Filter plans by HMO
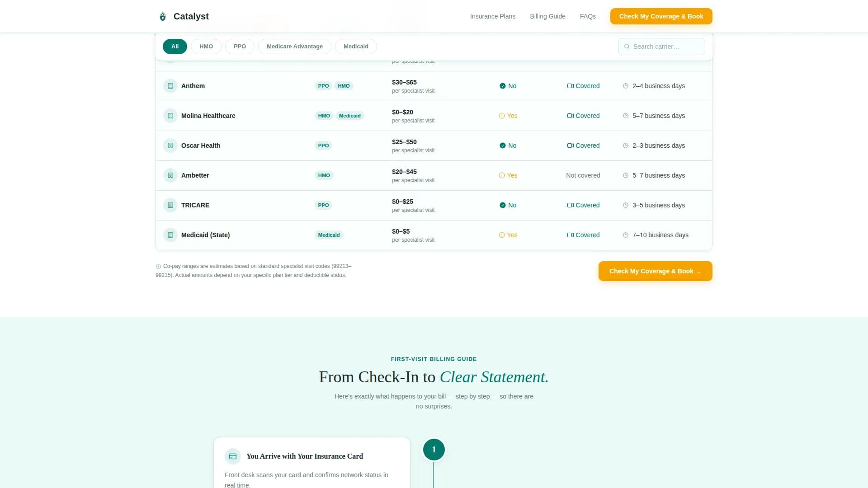The height and width of the screenshot is (488, 868). [206, 47]
